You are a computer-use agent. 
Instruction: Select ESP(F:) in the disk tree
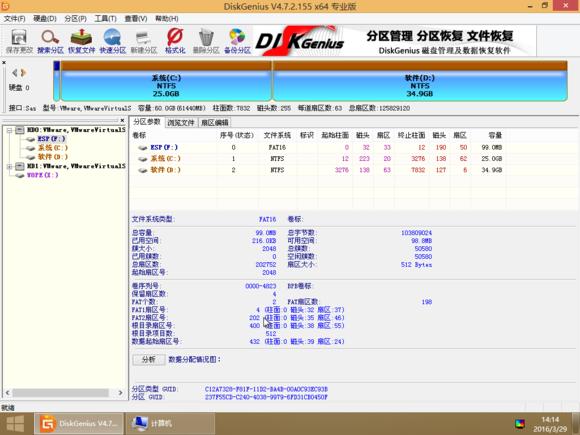click(x=51, y=139)
